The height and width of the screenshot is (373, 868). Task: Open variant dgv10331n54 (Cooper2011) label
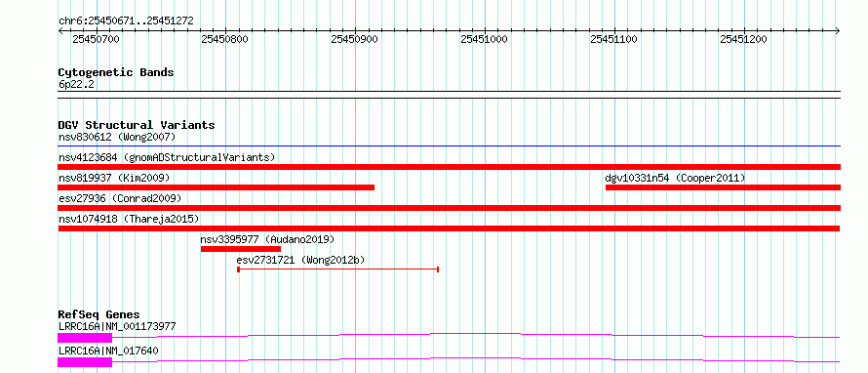(x=675, y=178)
